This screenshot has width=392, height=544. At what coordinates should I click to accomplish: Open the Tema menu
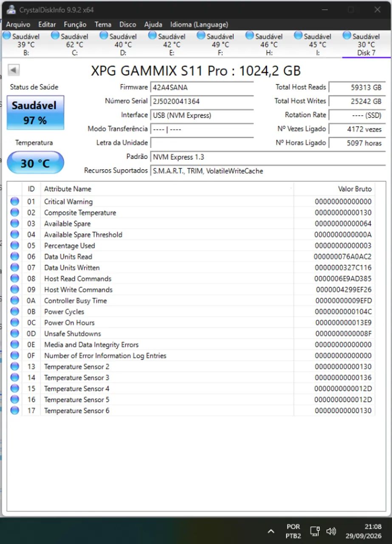coord(103,24)
